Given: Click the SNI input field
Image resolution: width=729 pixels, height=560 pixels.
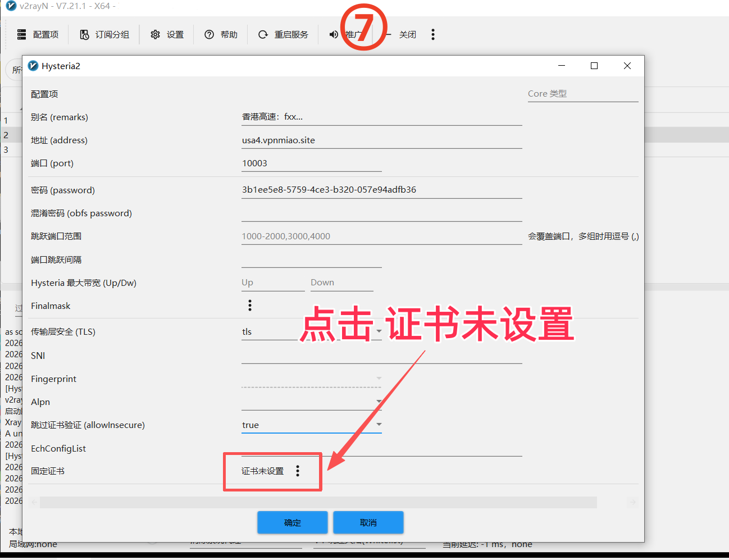Looking at the screenshot, I should pos(382,356).
